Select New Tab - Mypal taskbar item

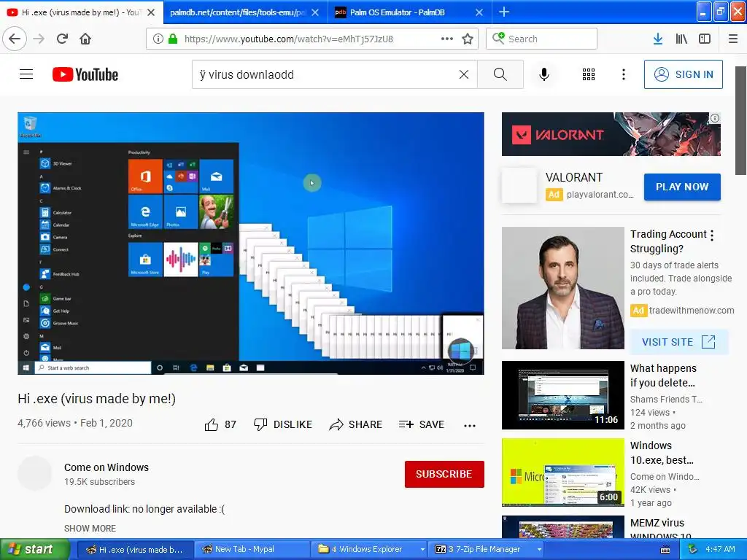pos(252,549)
